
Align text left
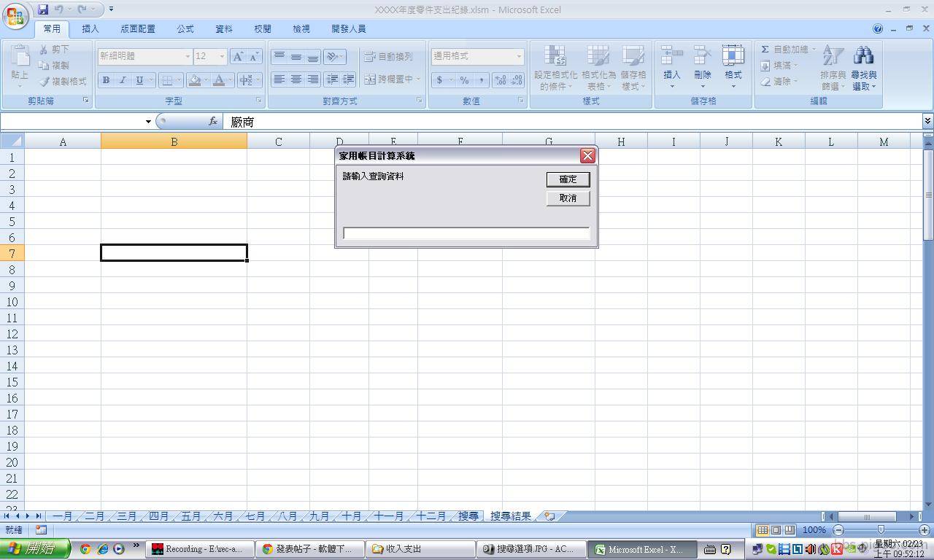point(279,79)
